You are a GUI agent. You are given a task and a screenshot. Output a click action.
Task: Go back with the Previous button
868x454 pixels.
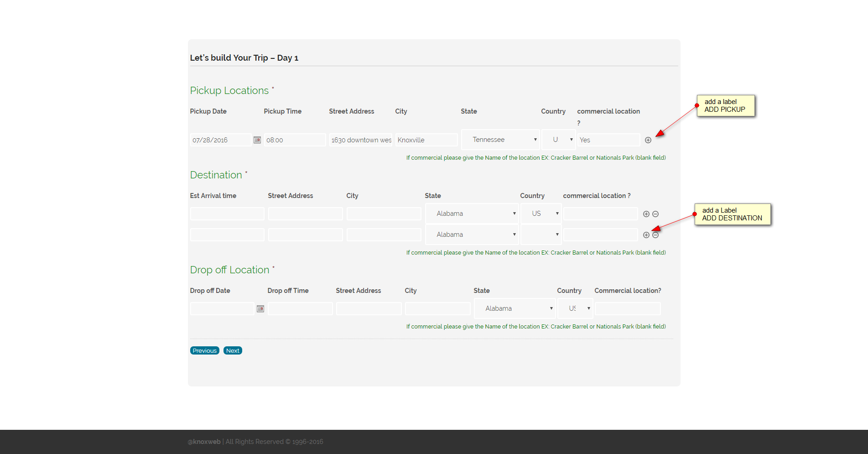click(205, 350)
